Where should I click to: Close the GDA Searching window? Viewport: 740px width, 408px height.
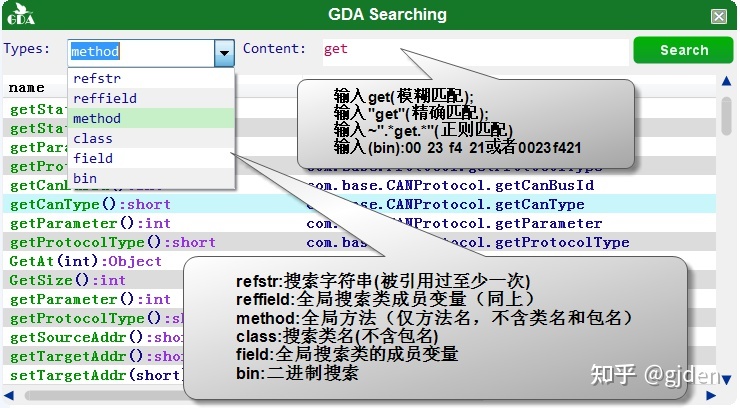718,16
